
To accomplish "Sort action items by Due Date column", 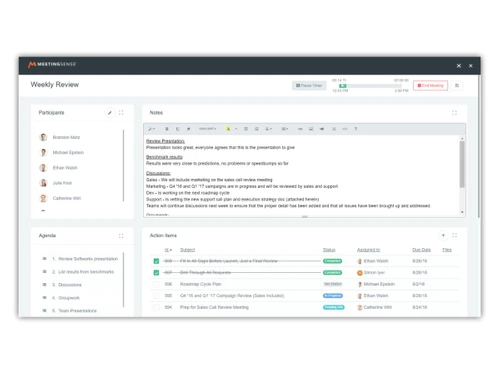I will click(421, 250).
